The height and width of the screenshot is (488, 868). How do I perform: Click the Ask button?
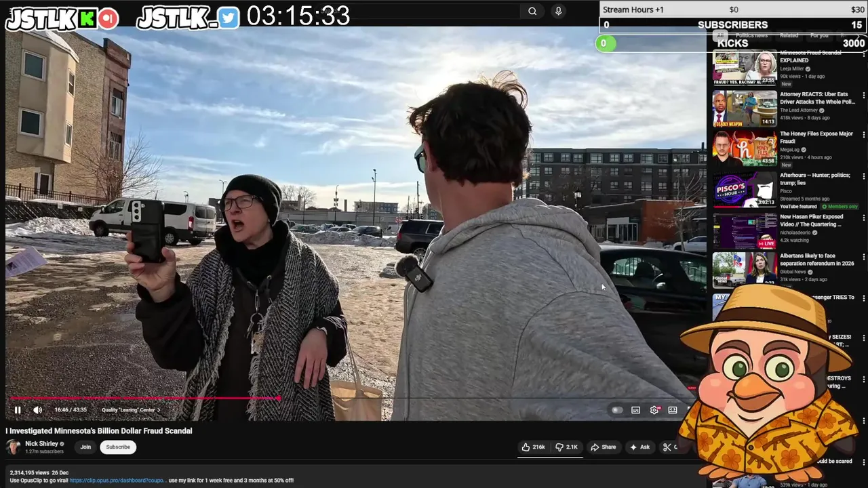click(x=639, y=447)
